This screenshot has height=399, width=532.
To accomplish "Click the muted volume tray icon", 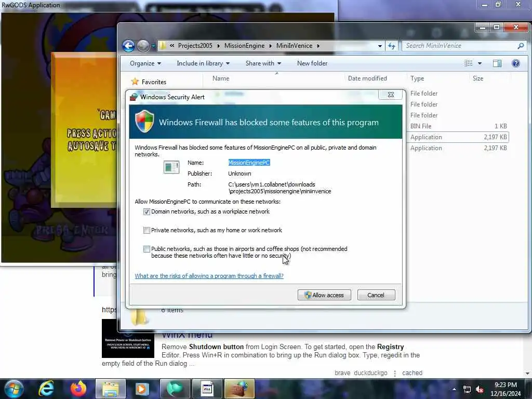I will tap(480, 390).
